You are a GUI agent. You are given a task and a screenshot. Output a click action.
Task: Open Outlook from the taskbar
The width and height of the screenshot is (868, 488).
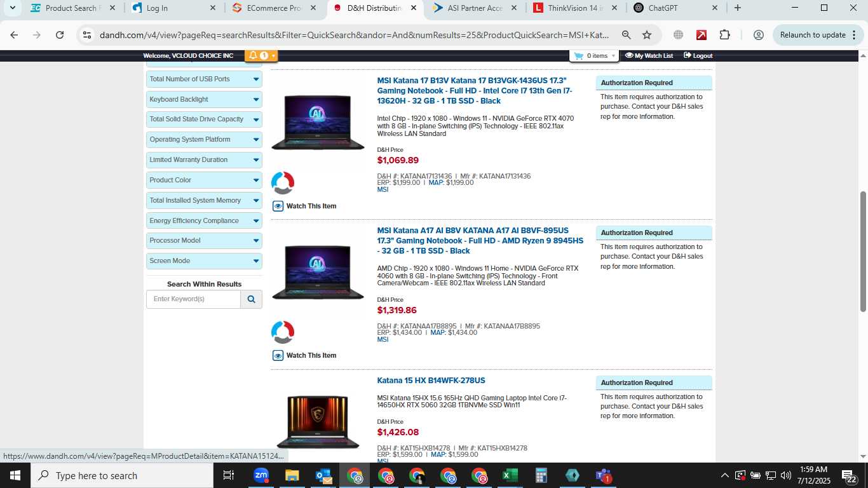click(x=323, y=475)
